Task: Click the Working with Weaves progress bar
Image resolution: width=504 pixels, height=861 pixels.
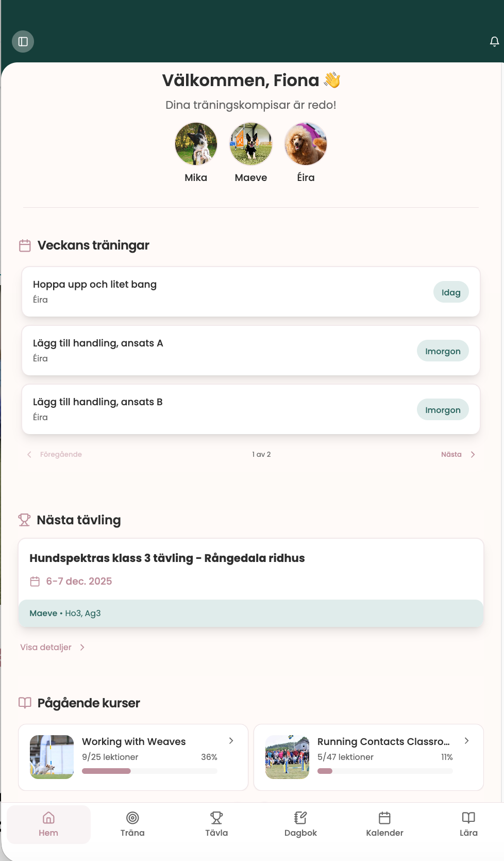Action: click(x=149, y=771)
